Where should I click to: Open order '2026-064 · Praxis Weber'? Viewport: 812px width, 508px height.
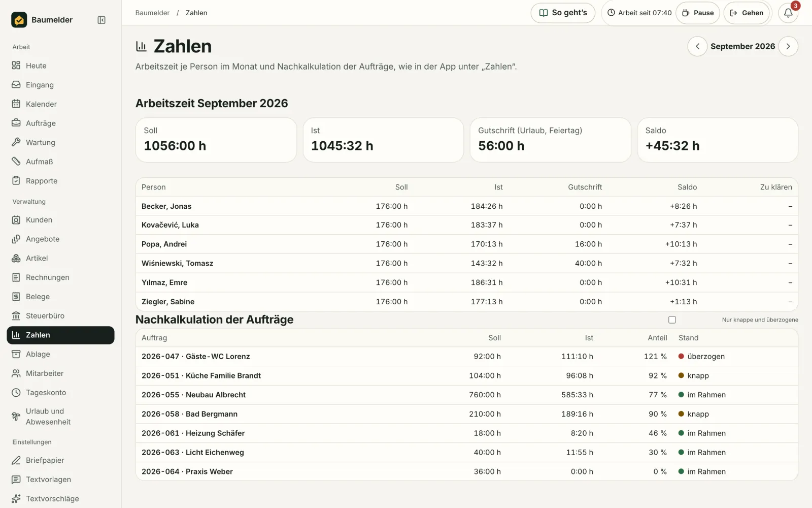pos(467,472)
